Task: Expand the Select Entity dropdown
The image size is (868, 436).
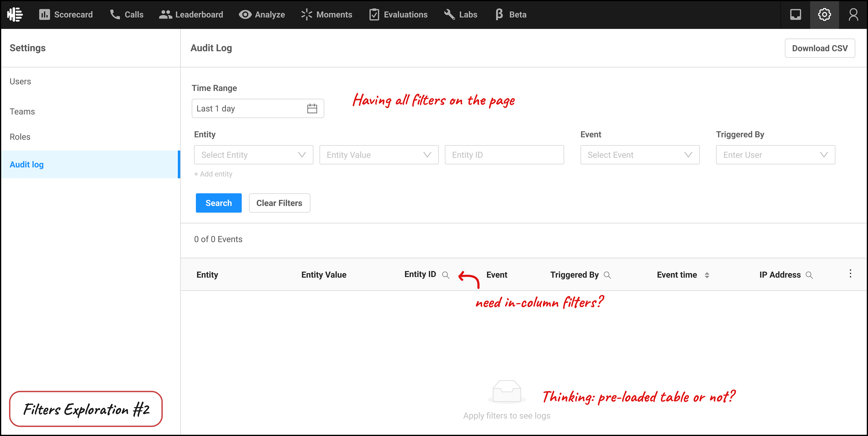Action: (253, 155)
